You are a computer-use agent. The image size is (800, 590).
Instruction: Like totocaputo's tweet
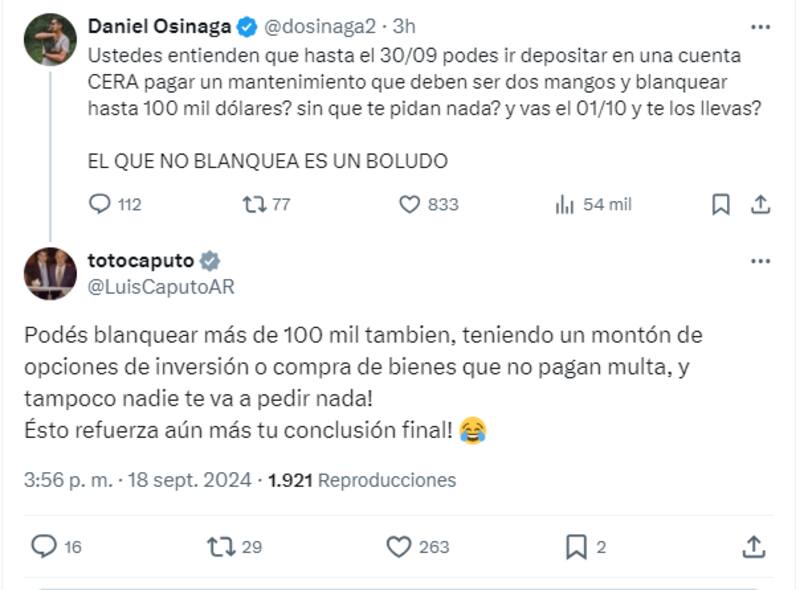399,546
